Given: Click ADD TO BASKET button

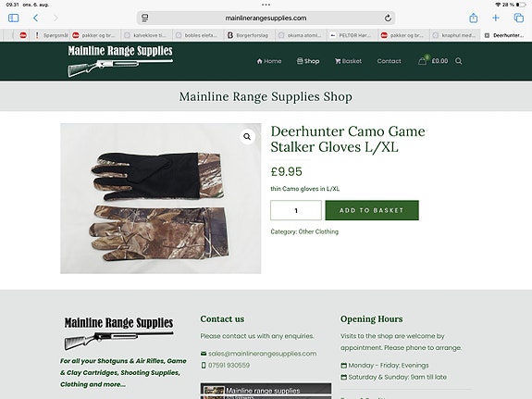Looking at the screenshot, I should 372,210.
